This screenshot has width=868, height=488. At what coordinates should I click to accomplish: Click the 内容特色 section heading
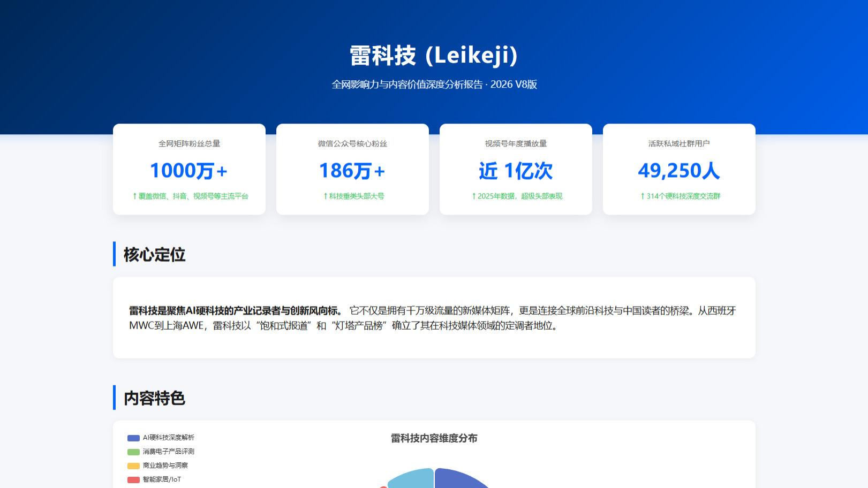tap(154, 398)
